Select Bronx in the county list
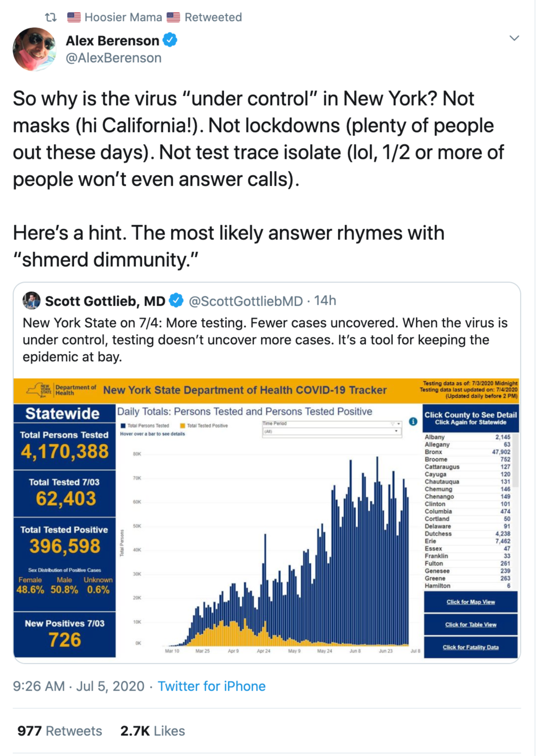537x756 pixels. click(x=434, y=452)
